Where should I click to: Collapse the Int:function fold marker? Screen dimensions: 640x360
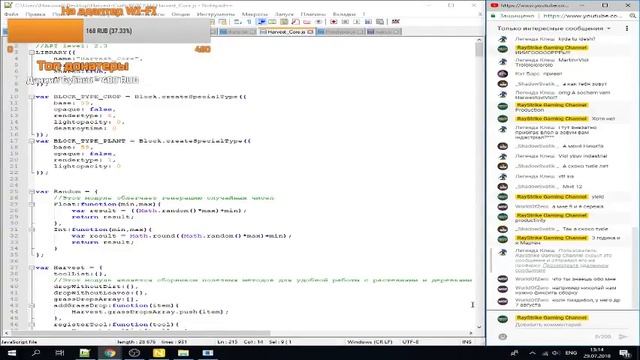coord(31,229)
